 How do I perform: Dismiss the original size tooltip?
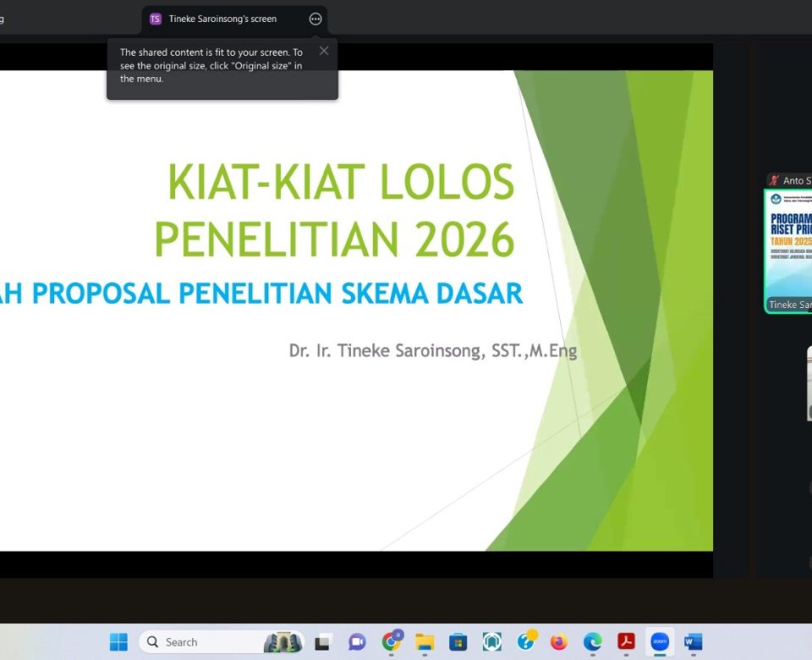323,51
